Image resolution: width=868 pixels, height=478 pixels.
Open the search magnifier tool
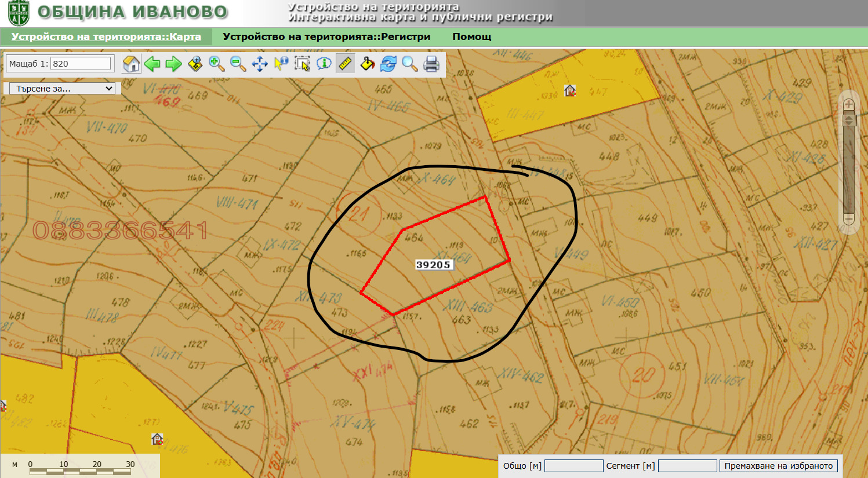[x=410, y=64]
